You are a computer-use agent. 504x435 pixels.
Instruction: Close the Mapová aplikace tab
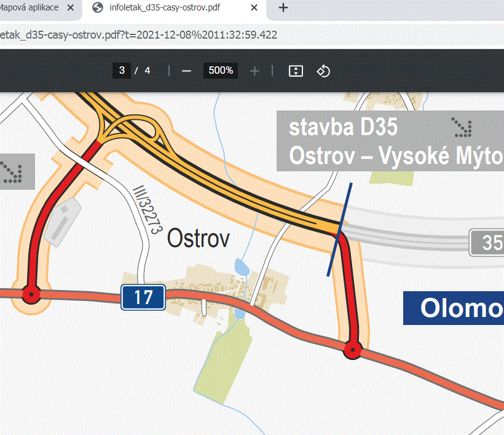(x=69, y=8)
